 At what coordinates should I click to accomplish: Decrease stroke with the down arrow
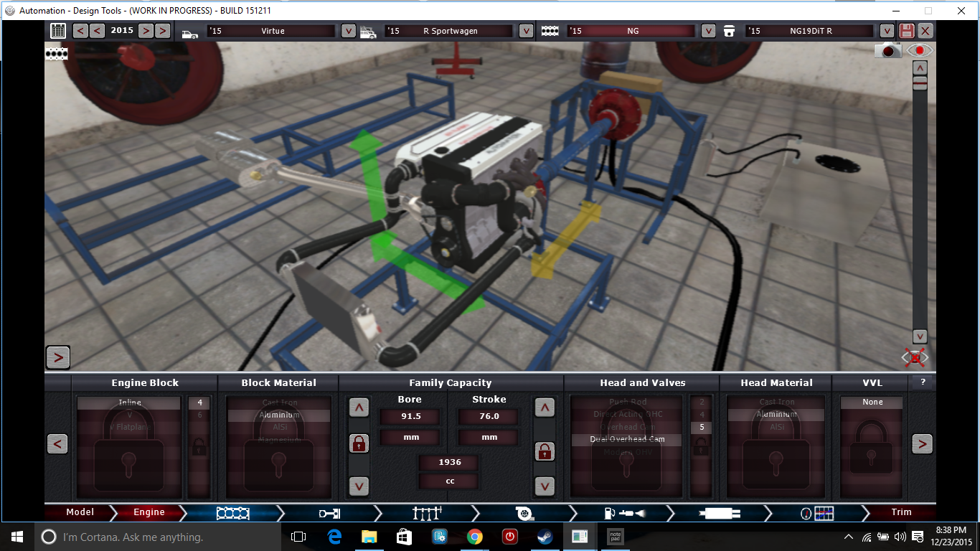545,486
